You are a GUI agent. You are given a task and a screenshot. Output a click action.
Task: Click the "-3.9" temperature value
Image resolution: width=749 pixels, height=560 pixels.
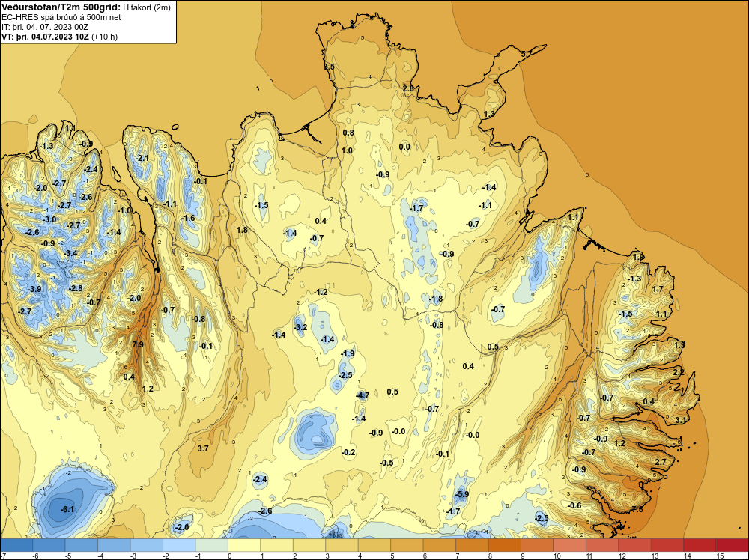pos(34,289)
